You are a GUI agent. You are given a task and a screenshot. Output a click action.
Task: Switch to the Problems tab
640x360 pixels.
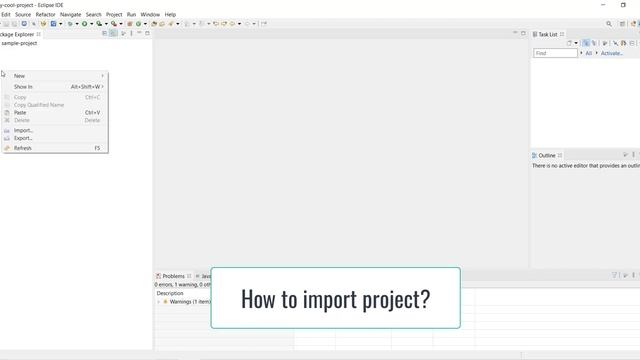pos(173,276)
